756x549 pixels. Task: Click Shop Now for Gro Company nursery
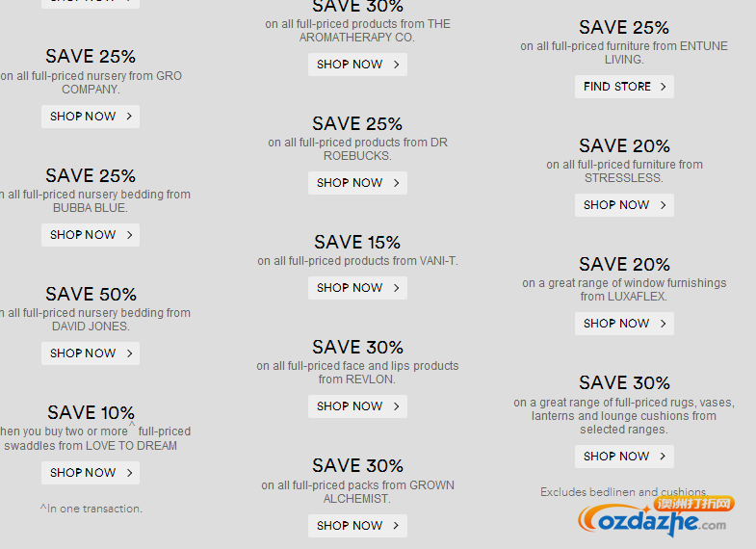tap(91, 117)
